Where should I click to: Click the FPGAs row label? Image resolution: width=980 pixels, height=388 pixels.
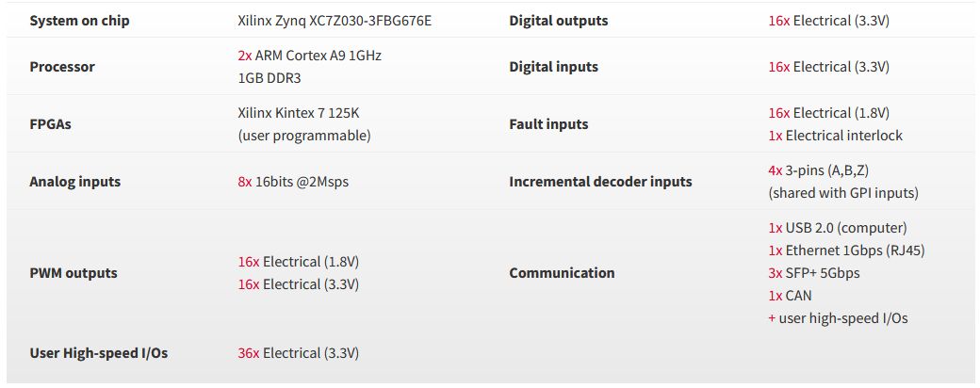[x=50, y=124]
